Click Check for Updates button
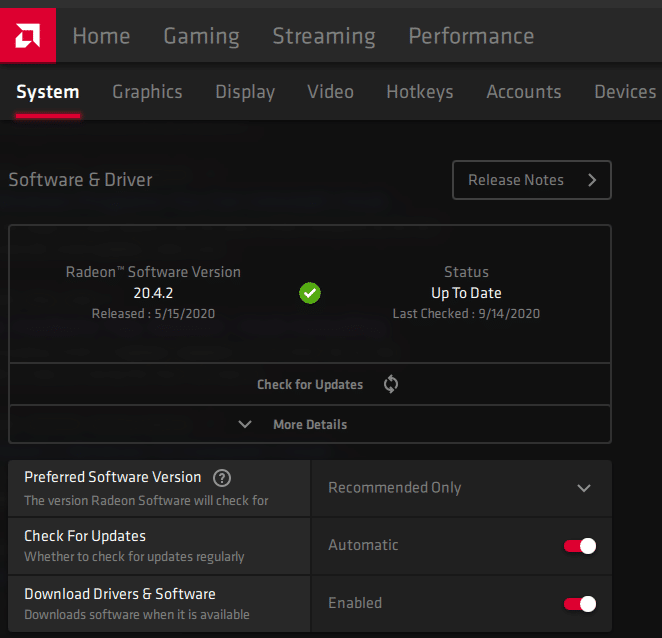 pos(310,384)
